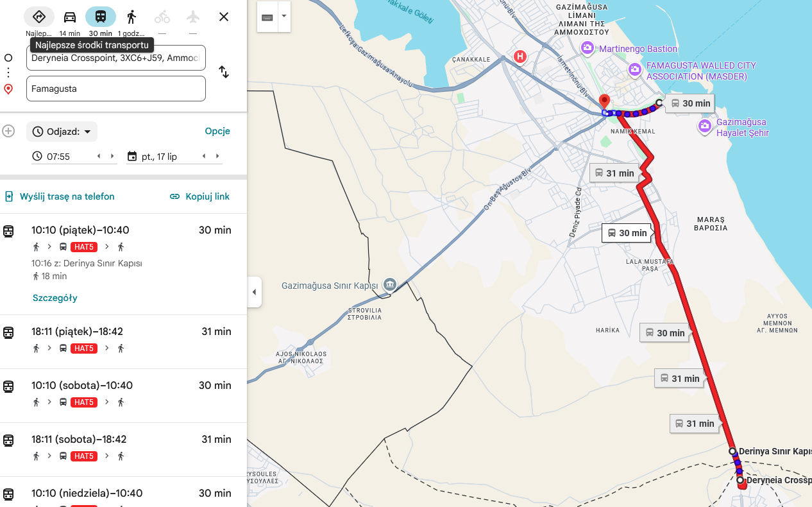Click the hospital H marker

[x=520, y=56]
